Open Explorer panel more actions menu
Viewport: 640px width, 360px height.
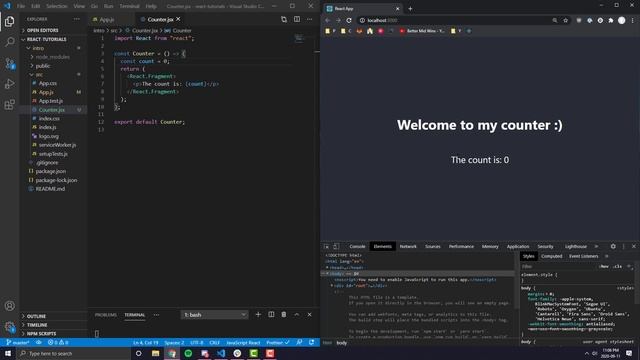pyautogui.click(x=77, y=19)
